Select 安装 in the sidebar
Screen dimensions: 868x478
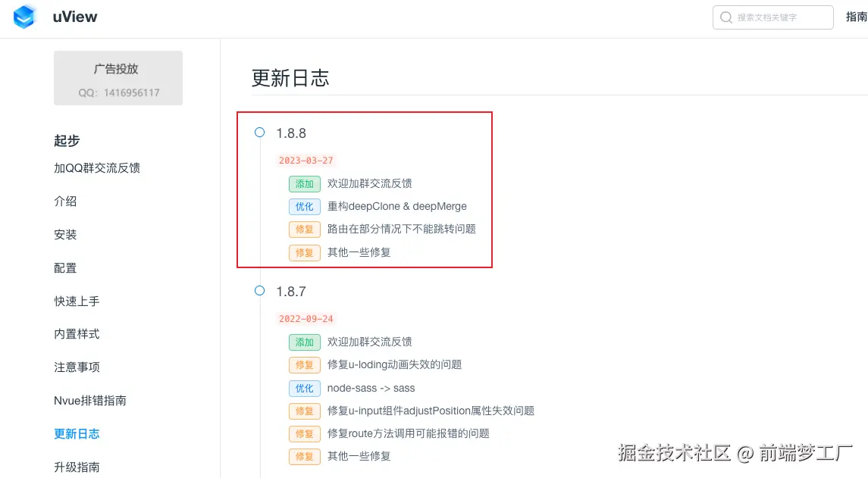[65, 235]
